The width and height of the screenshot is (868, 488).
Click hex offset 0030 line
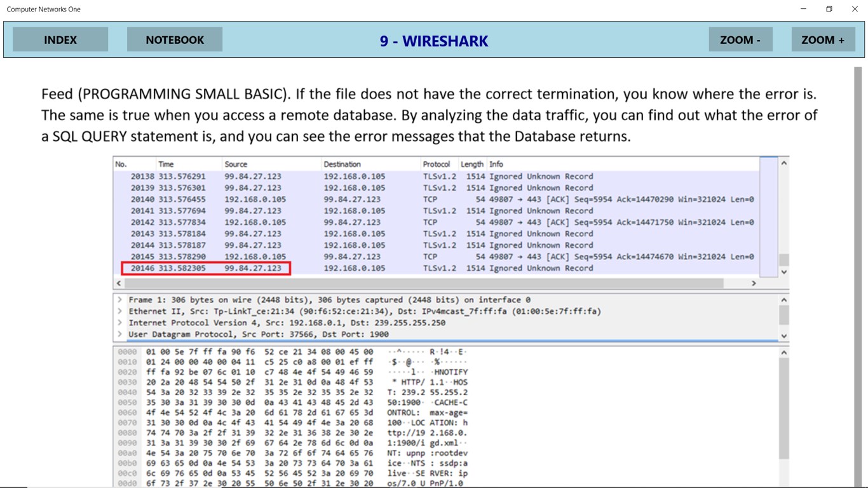pos(292,383)
